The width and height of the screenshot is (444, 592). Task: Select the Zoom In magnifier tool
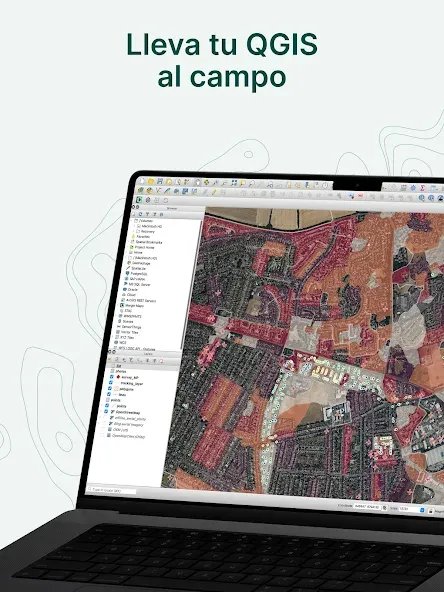point(215,183)
